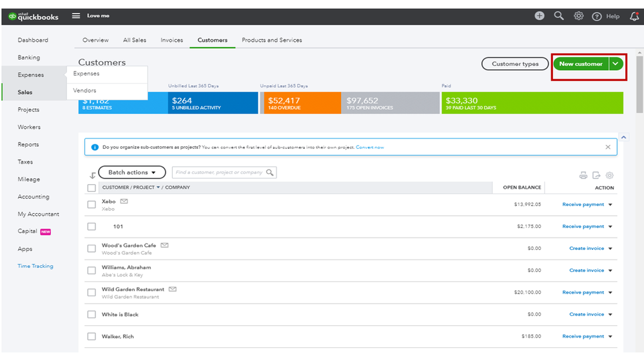This screenshot has height=362, width=644.
Task: Select all customers checkbox in header
Action: click(x=92, y=188)
